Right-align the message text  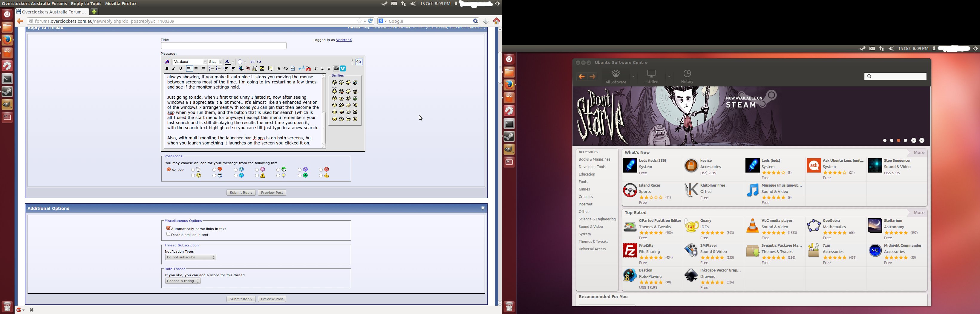[x=203, y=68]
